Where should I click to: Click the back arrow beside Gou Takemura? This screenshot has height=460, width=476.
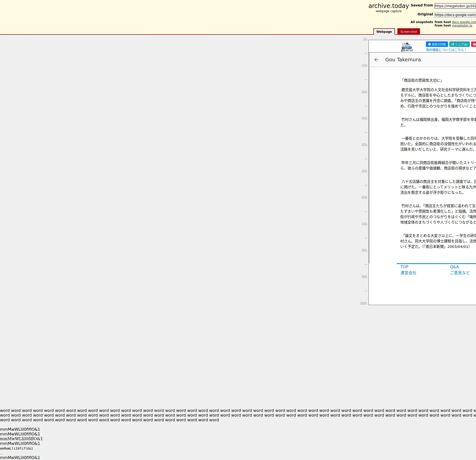(x=376, y=60)
